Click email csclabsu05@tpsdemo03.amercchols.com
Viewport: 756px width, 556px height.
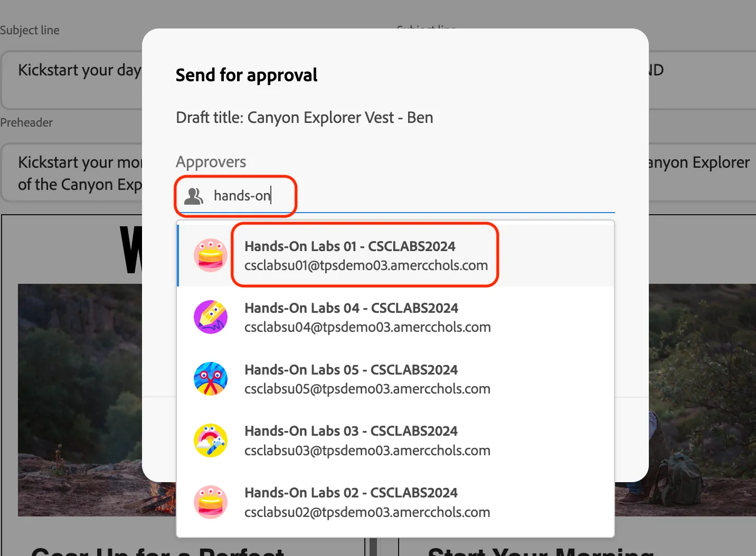click(x=367, y=389)
